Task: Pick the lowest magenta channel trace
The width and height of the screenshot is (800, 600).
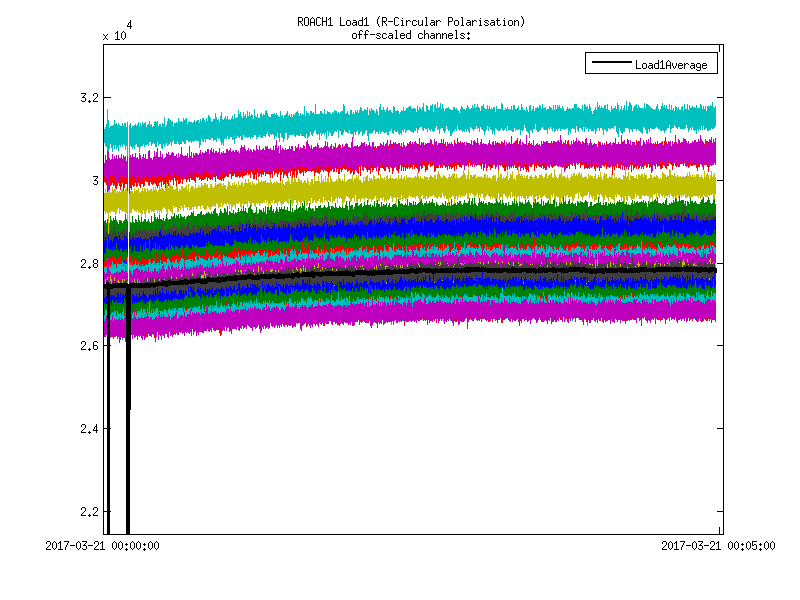Action: point(420,310)
